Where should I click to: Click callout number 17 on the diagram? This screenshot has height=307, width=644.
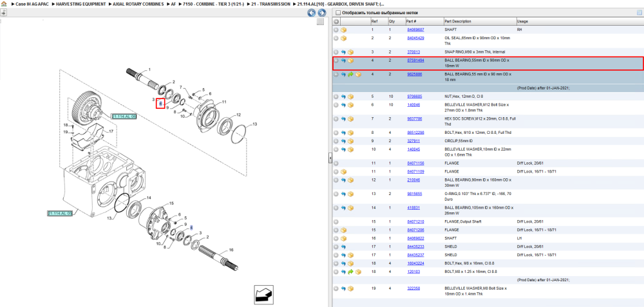(111, 131)
